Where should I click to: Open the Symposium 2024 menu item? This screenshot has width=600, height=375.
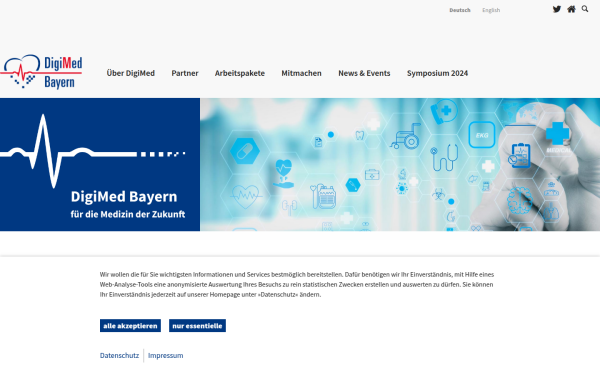pyautogui.click(x=437, y=73)
